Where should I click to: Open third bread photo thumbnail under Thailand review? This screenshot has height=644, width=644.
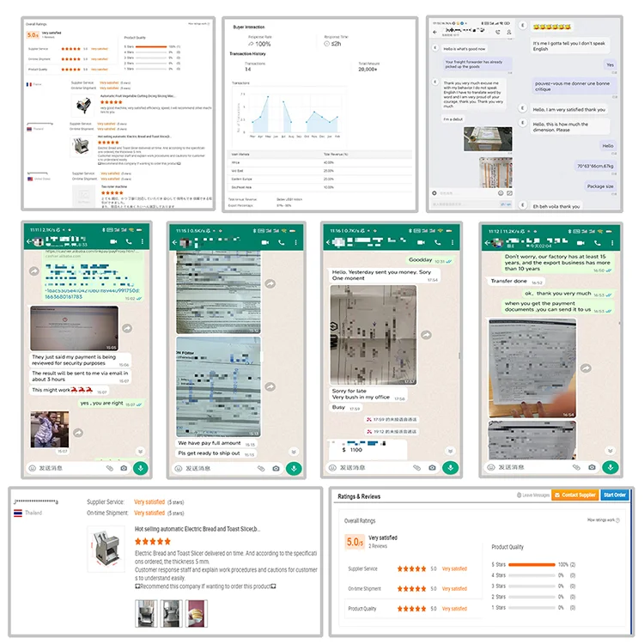point(197,613)
